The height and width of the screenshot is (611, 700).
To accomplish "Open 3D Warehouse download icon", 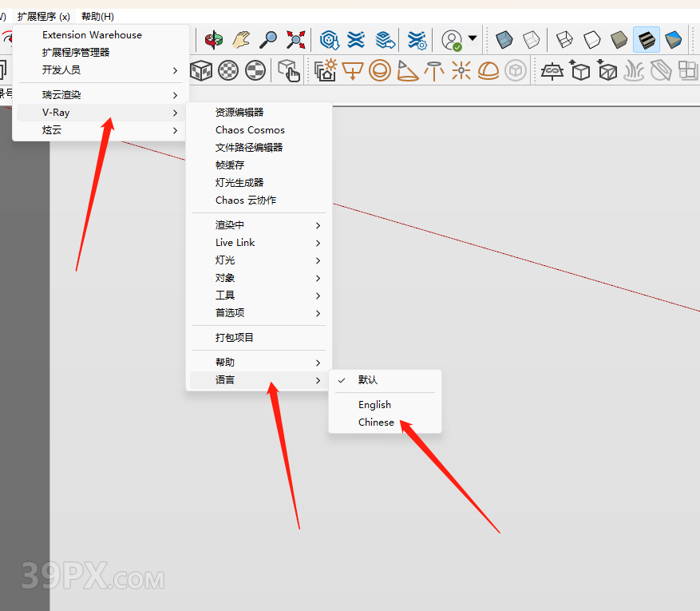I will click(x=330, y=40).
